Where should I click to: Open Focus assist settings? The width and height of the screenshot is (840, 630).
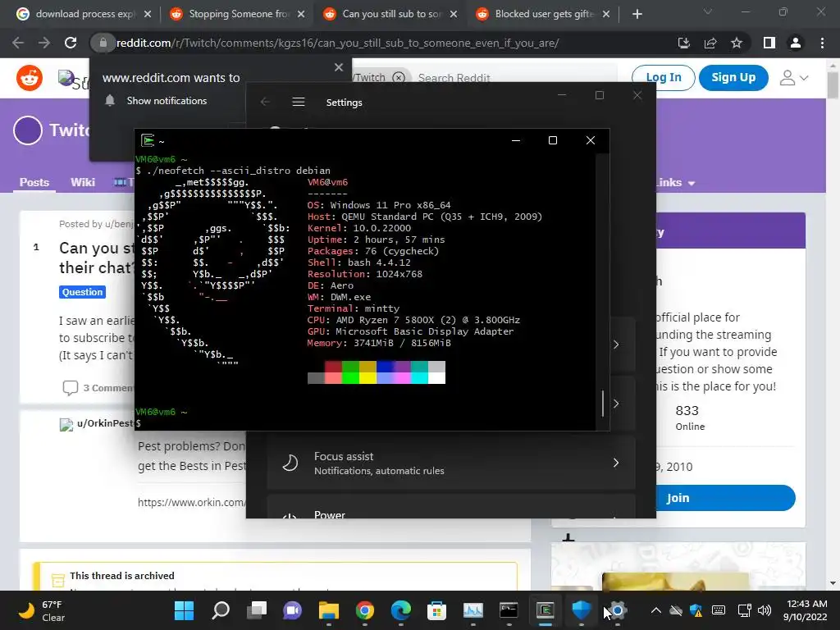coord(451,463)
